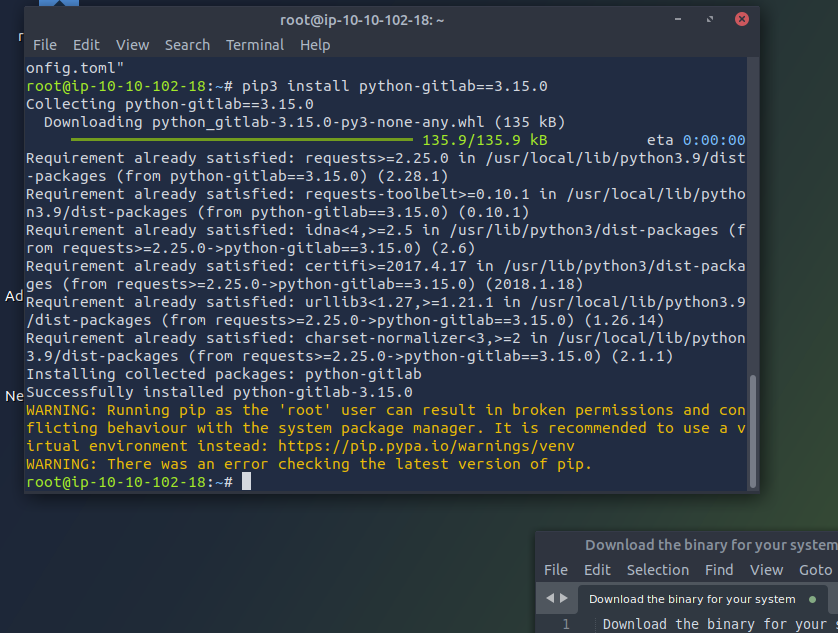Click the 'eta 0:00:00' text

pyautogui.click(x=696, y=140)
